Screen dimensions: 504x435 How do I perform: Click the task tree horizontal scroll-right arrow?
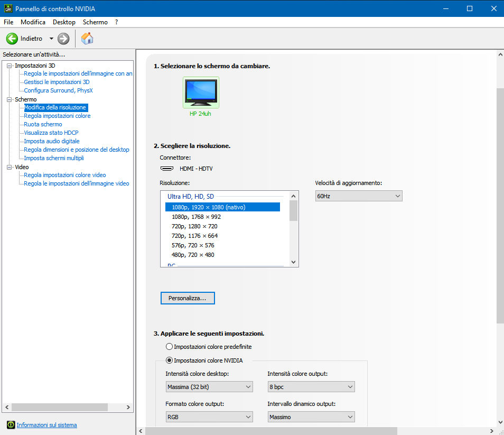[x=128, y=407]
